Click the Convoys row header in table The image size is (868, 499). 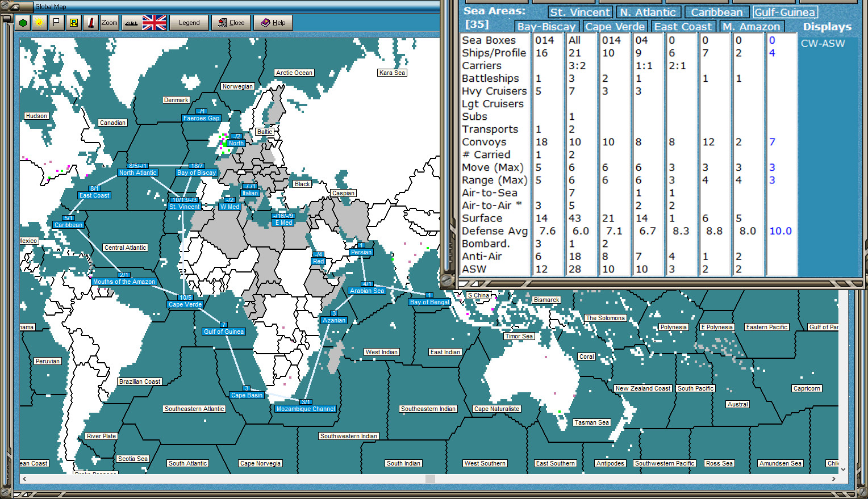(484, 142)
